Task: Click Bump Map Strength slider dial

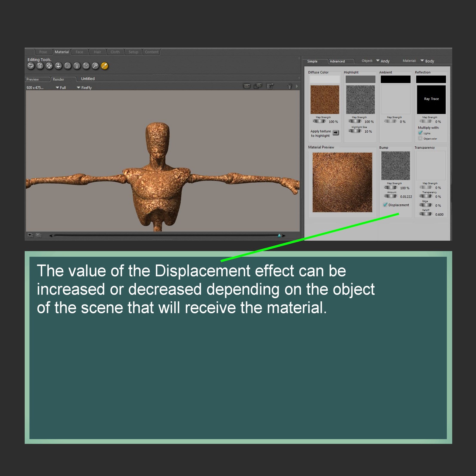Action: (x=391, y=187)
